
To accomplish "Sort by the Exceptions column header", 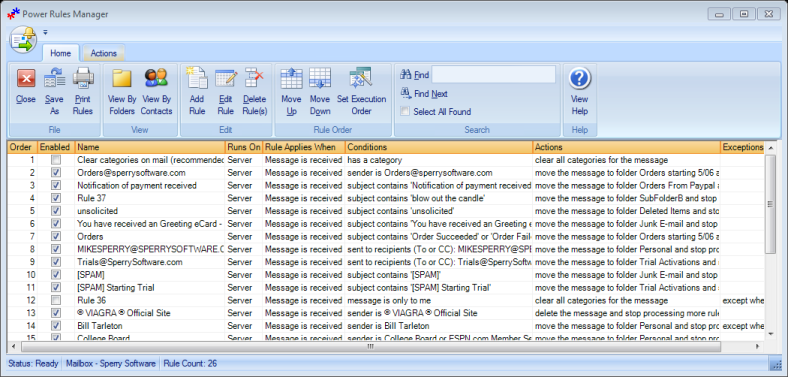I will (x=742, y=147).
